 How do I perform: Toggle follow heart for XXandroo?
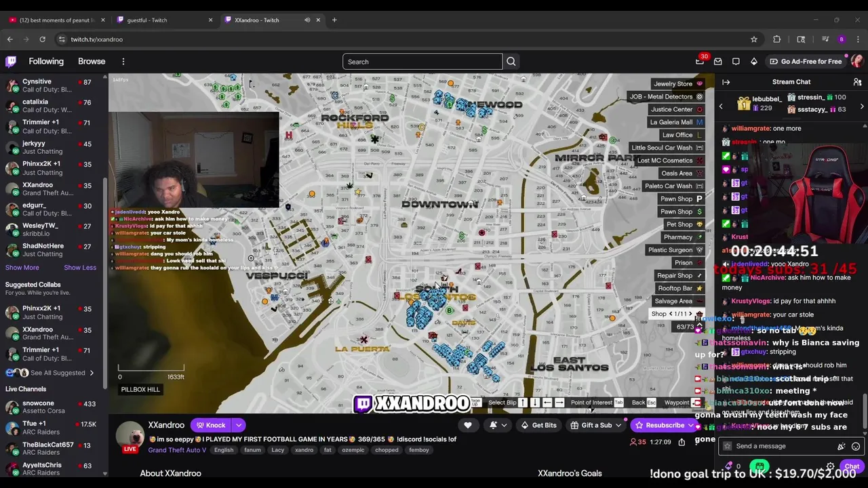(468, 425)
